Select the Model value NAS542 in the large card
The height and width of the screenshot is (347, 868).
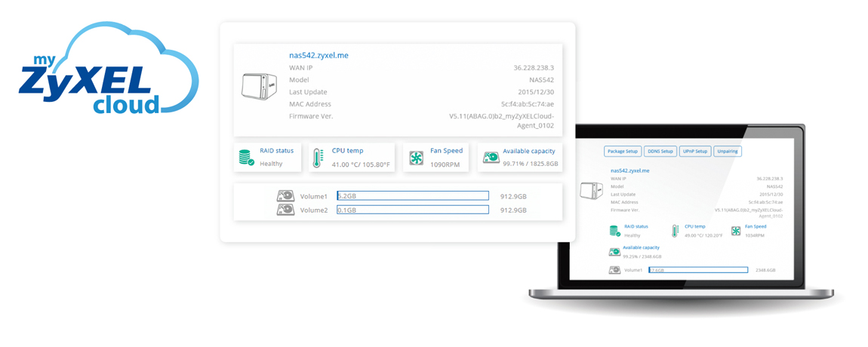coord(543,80)
